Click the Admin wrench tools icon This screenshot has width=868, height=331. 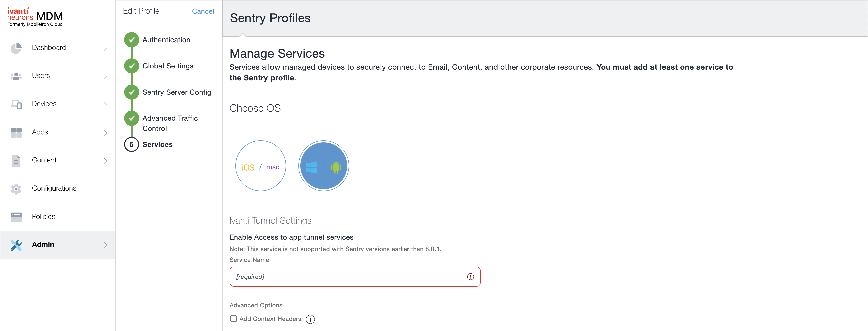click(x=16, y=245)
